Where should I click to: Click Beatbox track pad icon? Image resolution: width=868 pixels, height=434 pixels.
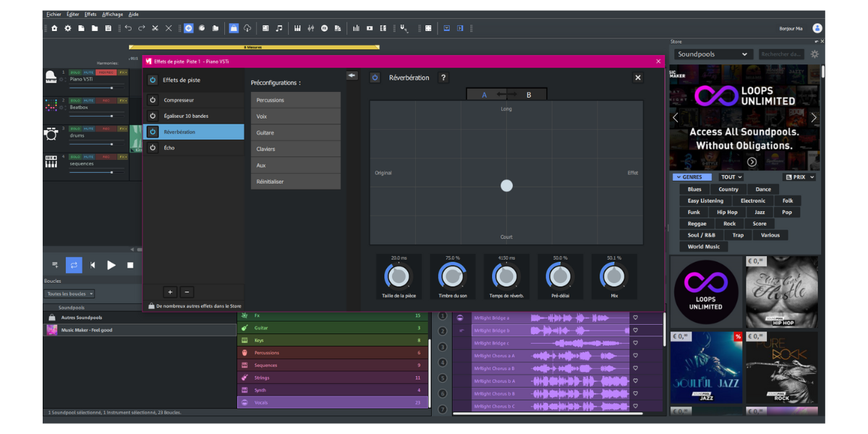click(x=51, y=106)
